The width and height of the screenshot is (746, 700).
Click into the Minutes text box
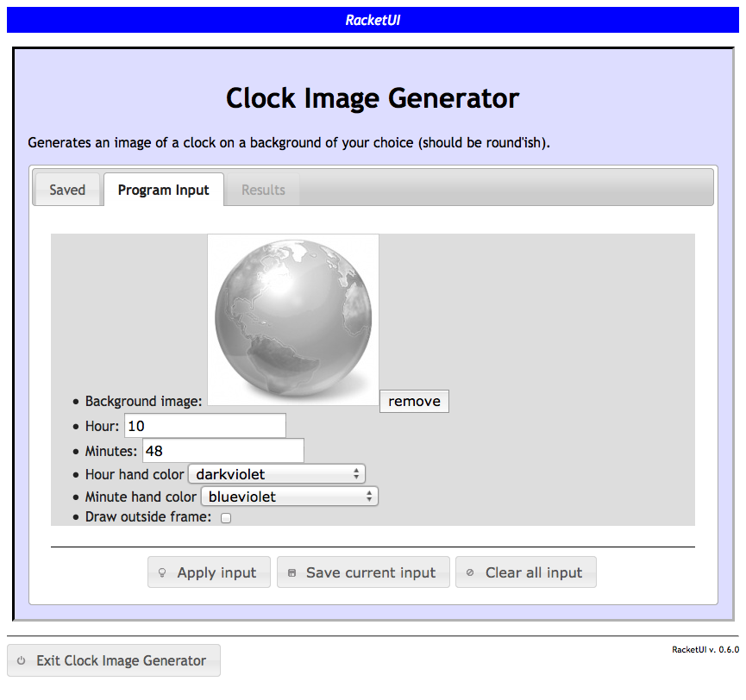pos(223,451)
